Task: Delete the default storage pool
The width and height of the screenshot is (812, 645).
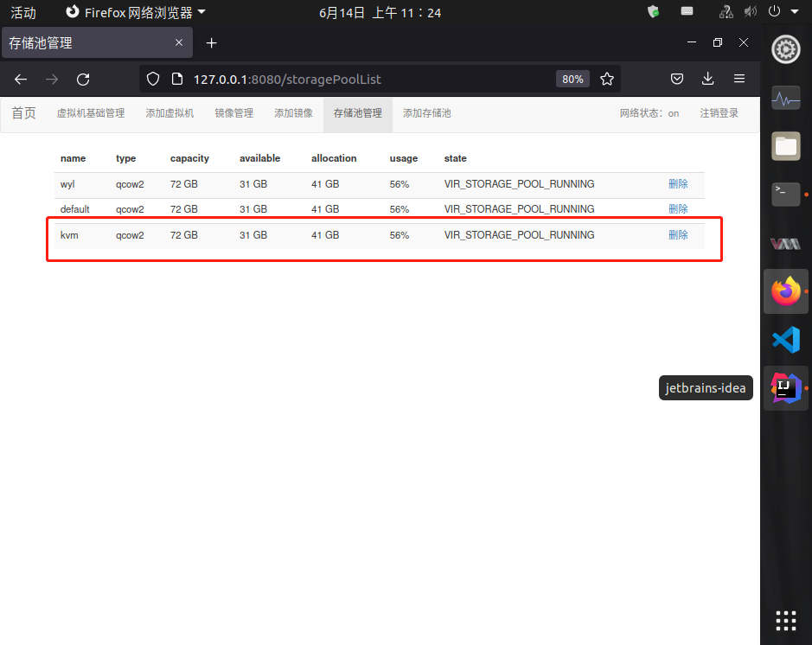Action: point(678,208)
